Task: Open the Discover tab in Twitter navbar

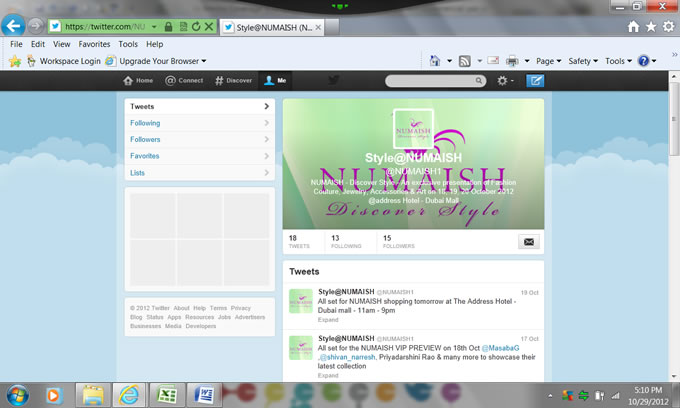Action: click(233, 81)
